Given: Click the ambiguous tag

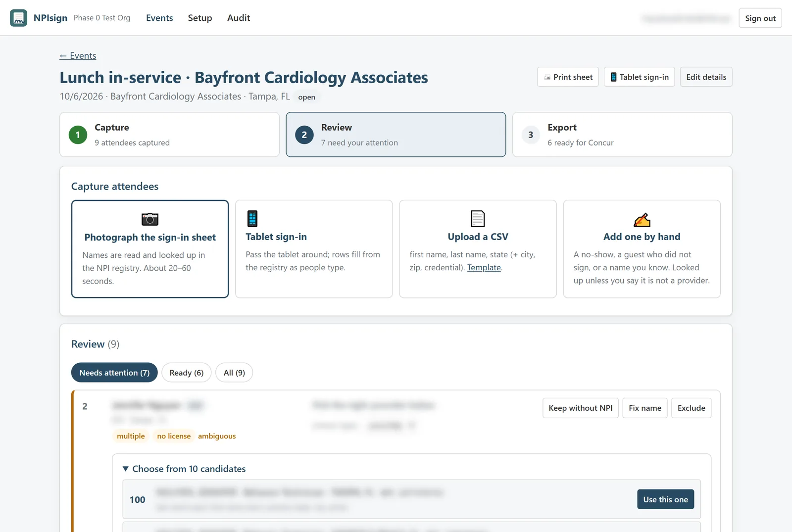Looking at the screenshot, I should (217, 436).
